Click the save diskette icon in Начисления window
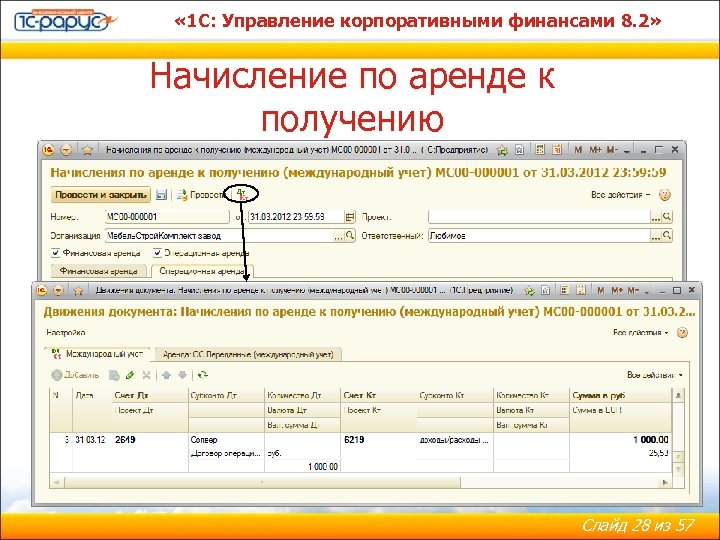Image resolution: width=720 pixels, height=540 pixels. click(x=161, y=195)
